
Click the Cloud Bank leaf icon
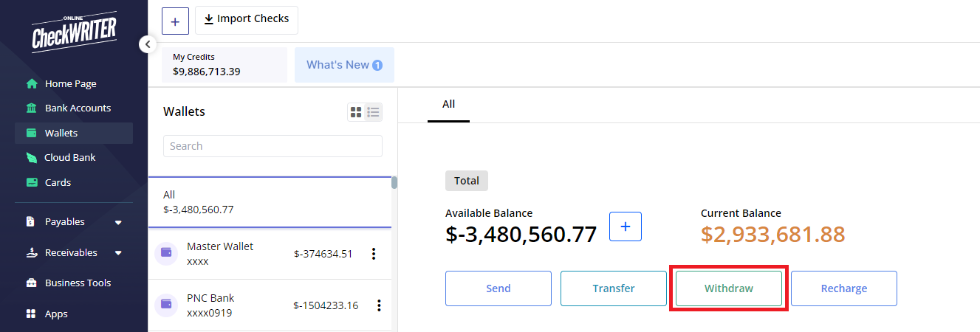(32, 158)
